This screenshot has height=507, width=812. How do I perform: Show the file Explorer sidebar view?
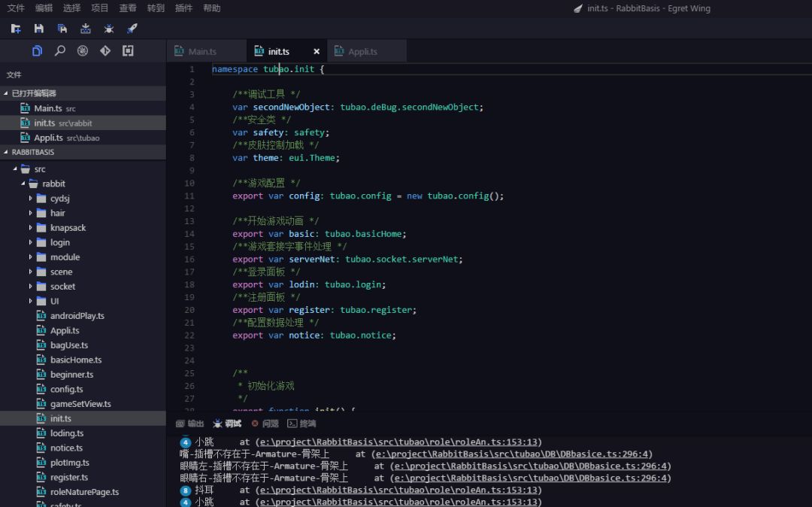37,51
